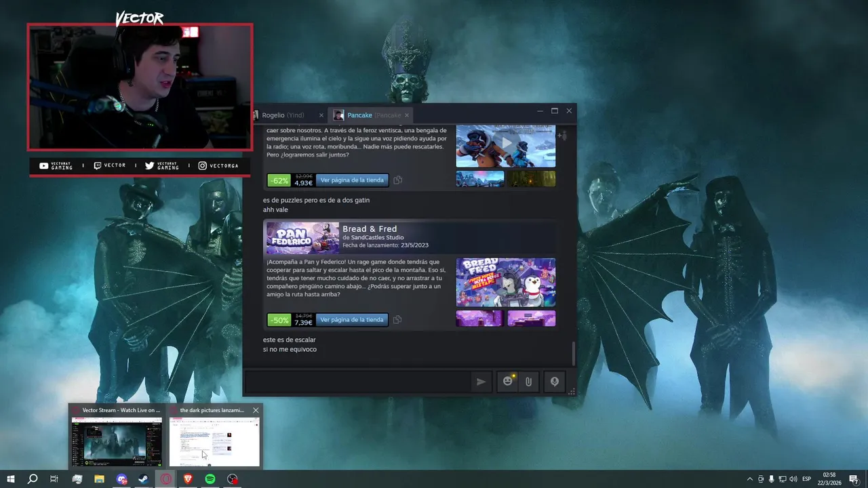Click the -62% discount badge
This screenshot has height=488, width=868.
coord(279,181)
